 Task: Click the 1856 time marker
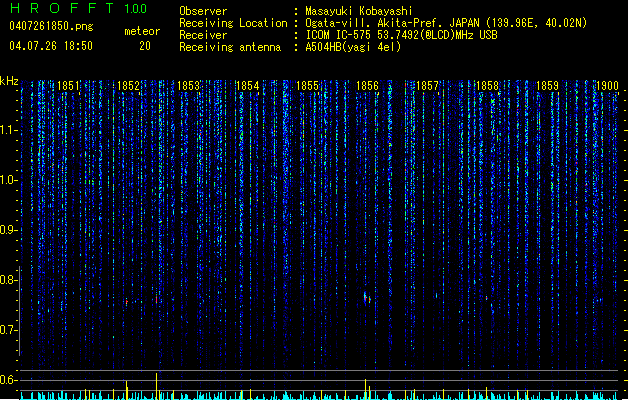(367, 86)
